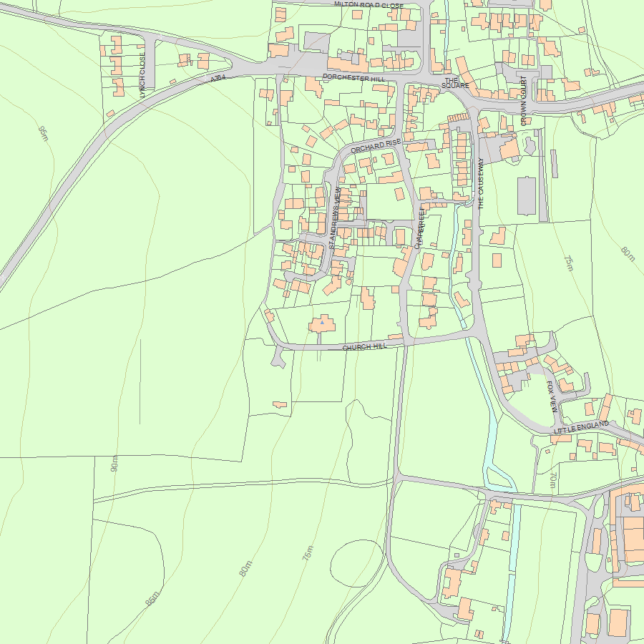Select THE SQUARE label on map
644x644 pixels.
[454, 82]
